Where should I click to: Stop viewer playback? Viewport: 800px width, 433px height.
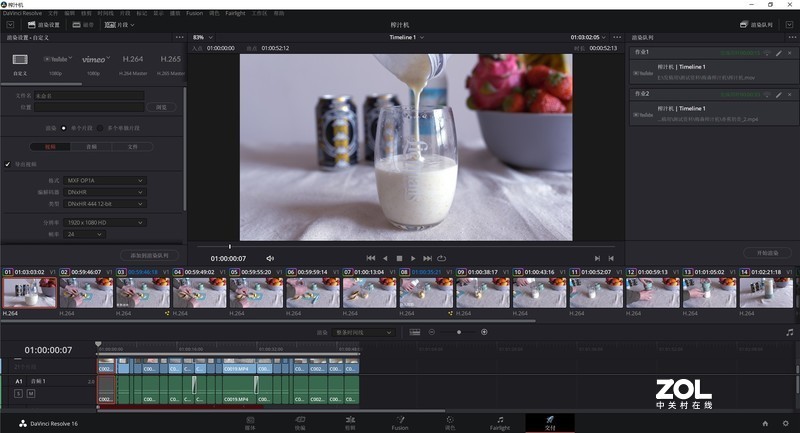pyautogui.click(x=399, y=258)
